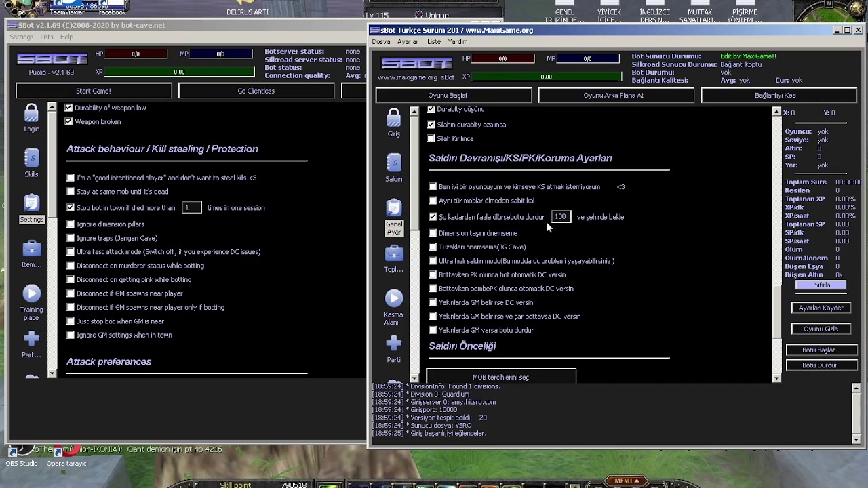Image resolution: width=868 pixels, height=488 pixels.
Task: Open Item briefcase icon in left SBot window
Action: [x=31, y=249]
